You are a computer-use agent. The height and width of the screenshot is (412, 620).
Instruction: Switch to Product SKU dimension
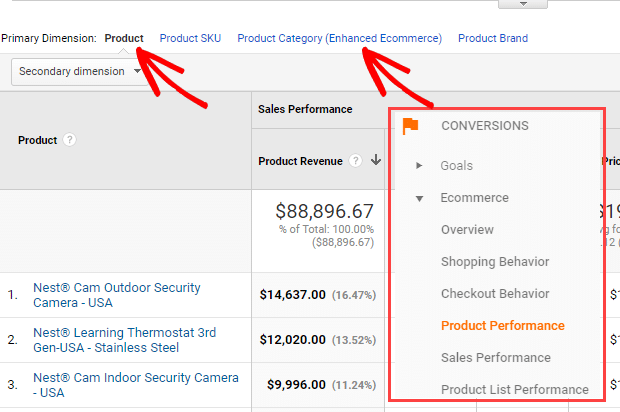(190, 38)
